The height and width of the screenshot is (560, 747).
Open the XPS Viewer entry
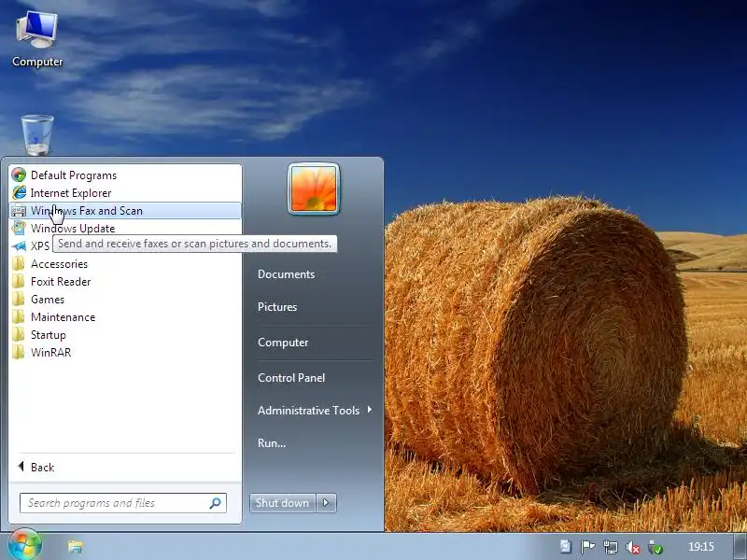(31, 245)
